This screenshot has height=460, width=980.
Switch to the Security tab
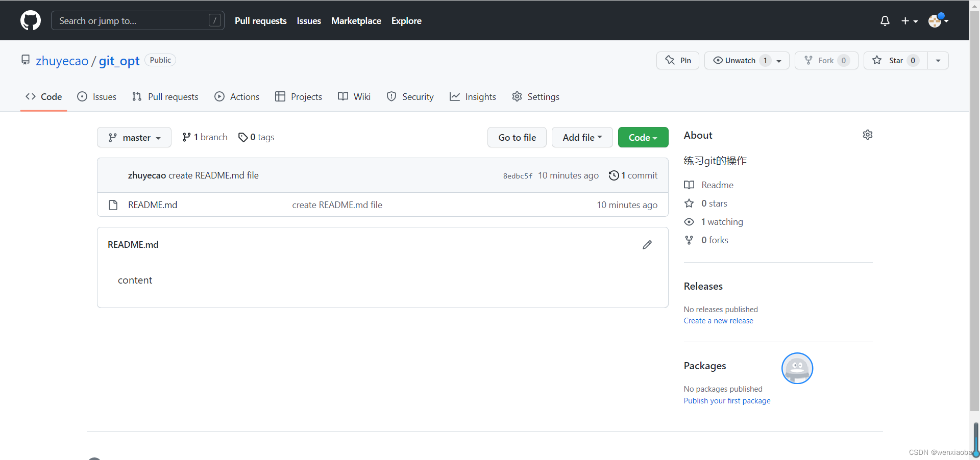410,96
